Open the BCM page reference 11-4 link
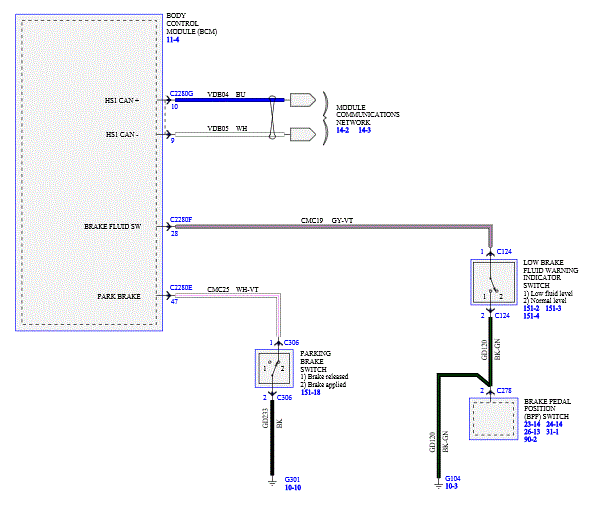Image resolution: width=590 pixels, height=508 pixels. click(173, 40)
